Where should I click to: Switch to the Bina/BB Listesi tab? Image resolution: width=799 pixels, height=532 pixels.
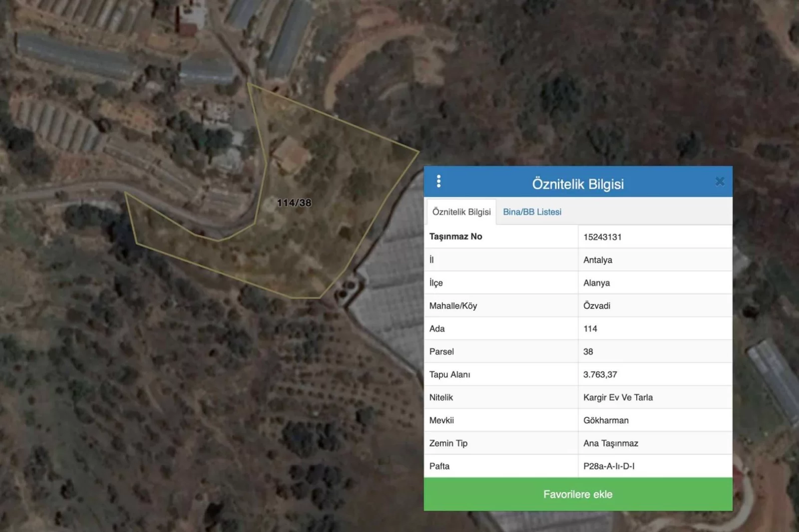[532, 212]
